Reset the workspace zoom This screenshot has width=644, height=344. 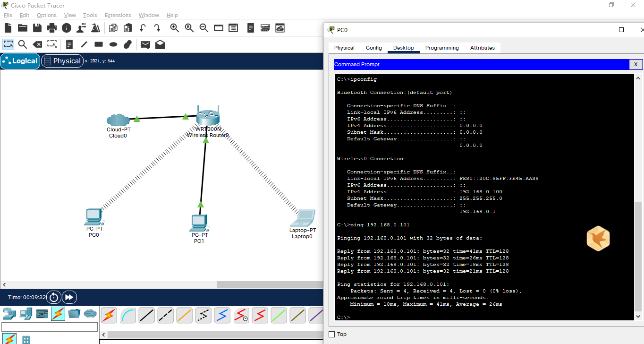point(189,28)
